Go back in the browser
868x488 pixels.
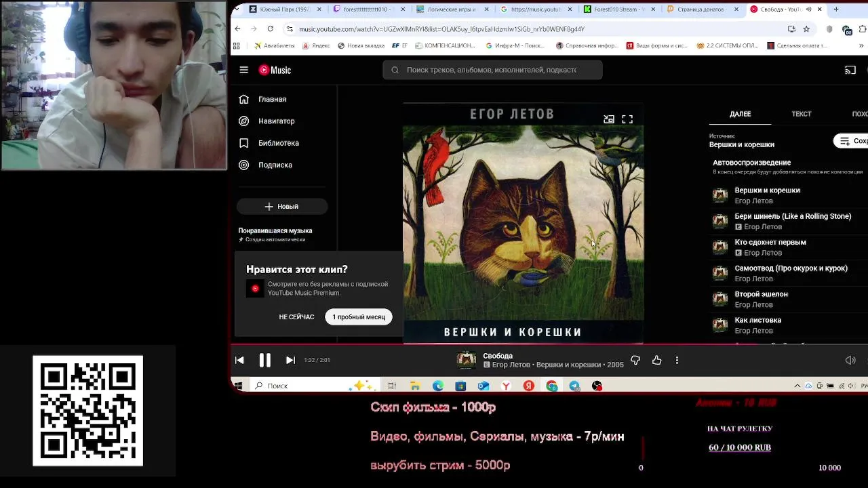(237, 29)
